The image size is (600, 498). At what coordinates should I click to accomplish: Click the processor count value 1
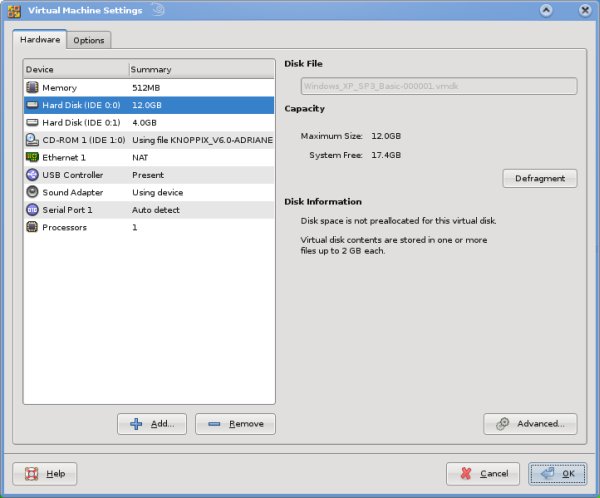tap(135, 227)
